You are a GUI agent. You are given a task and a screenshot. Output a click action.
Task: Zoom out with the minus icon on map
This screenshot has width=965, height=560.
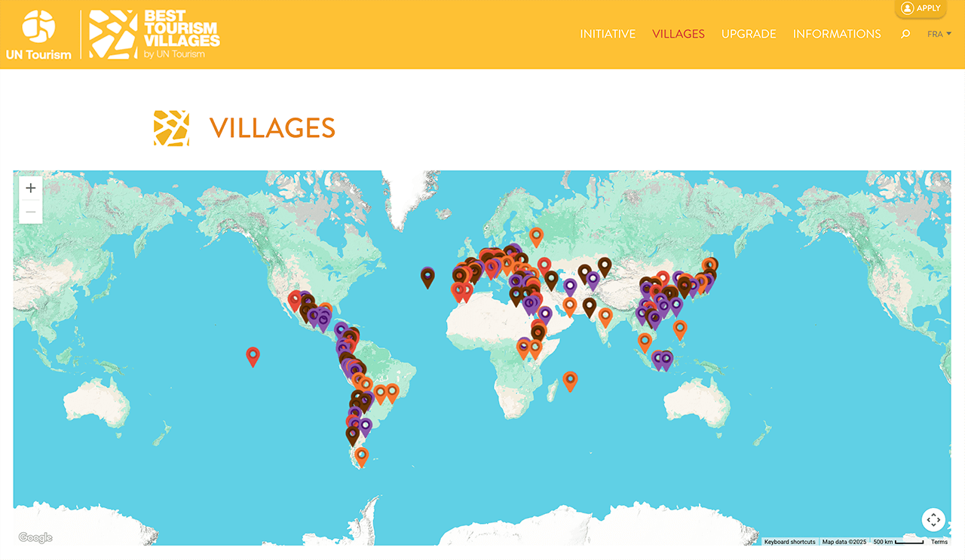(30, 212)
